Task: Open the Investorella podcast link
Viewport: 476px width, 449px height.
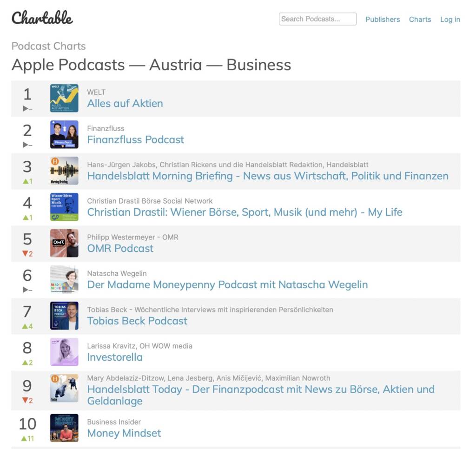Action: 115,357
